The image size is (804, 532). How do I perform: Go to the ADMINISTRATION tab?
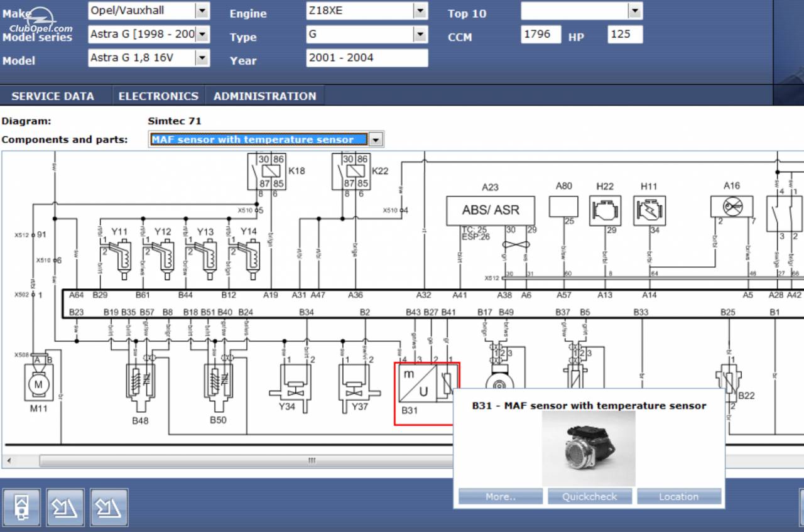(265, 96)
